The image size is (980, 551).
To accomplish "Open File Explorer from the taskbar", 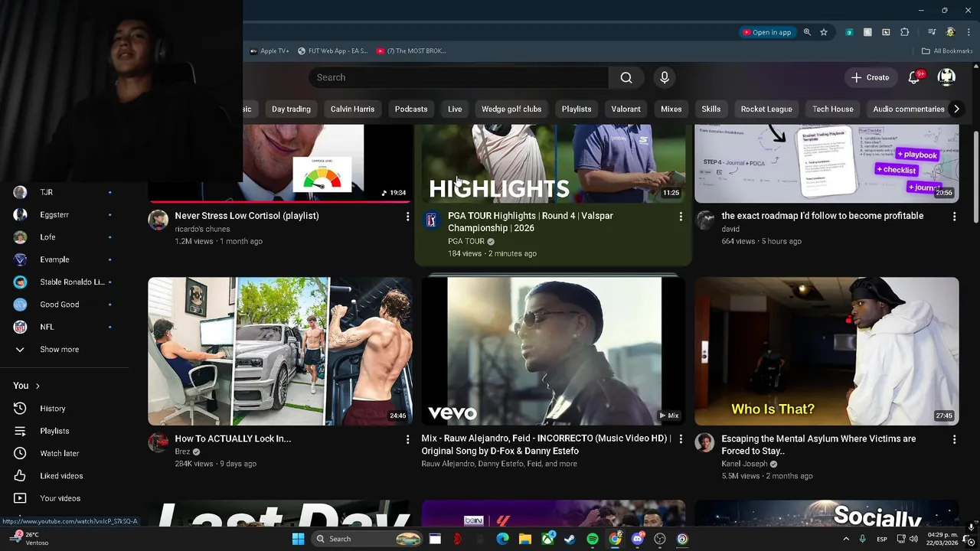I will coord(524,539).
